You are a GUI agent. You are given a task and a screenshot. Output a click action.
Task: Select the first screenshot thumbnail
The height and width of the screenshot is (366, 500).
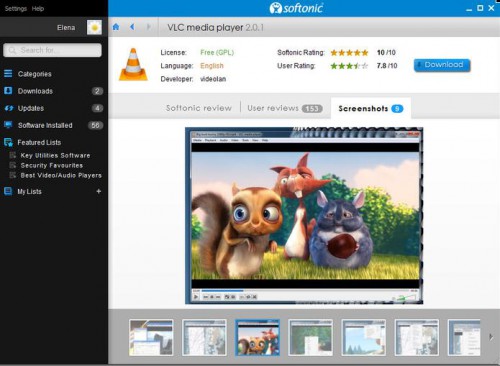point(151,337)
